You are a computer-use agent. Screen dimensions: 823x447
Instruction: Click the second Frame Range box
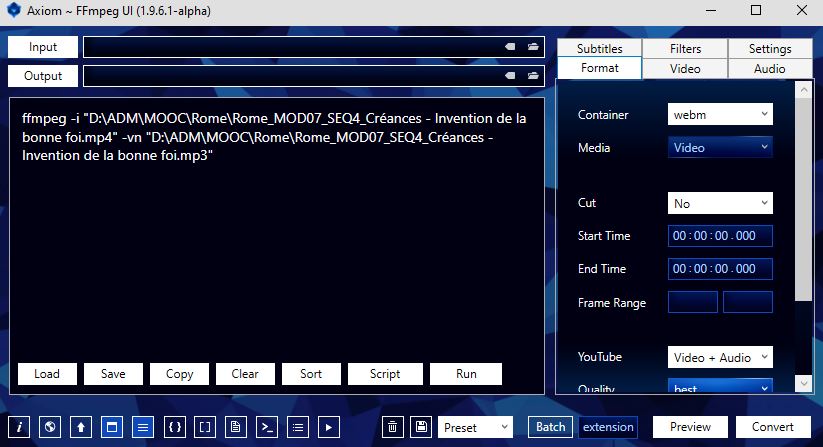(x=748, y=302)
